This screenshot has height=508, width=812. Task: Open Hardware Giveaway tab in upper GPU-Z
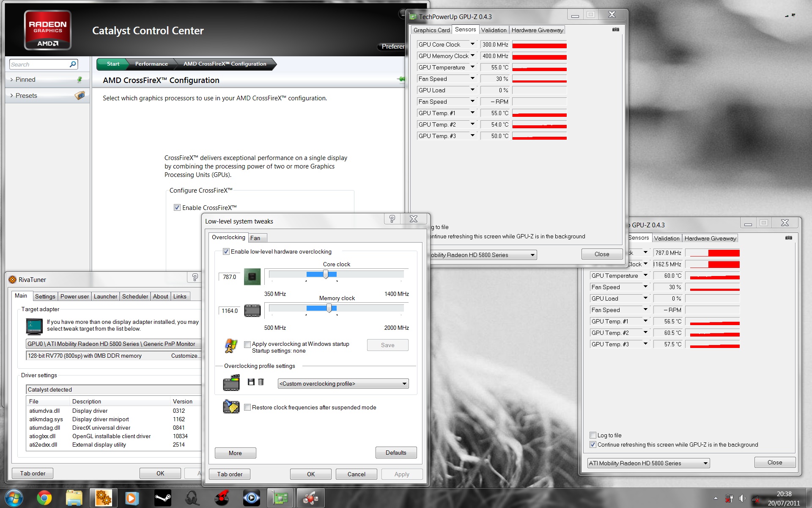[537, 30]
